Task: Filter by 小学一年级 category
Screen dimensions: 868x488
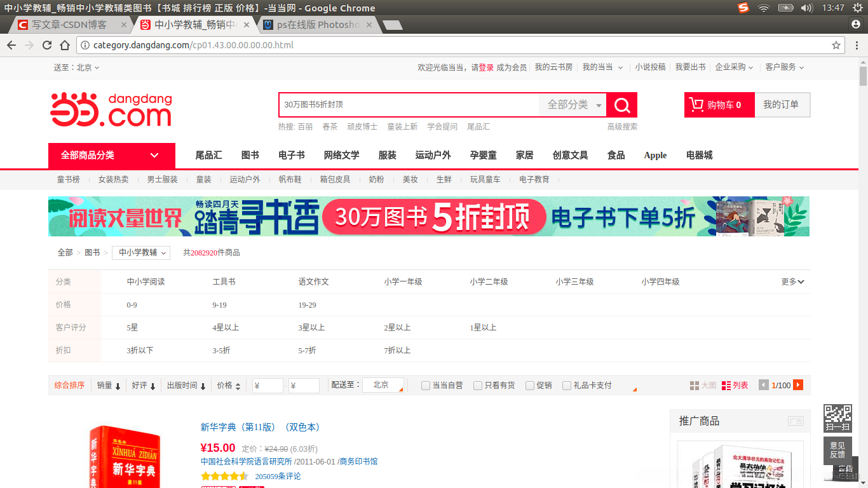Action: pos(403,281)
